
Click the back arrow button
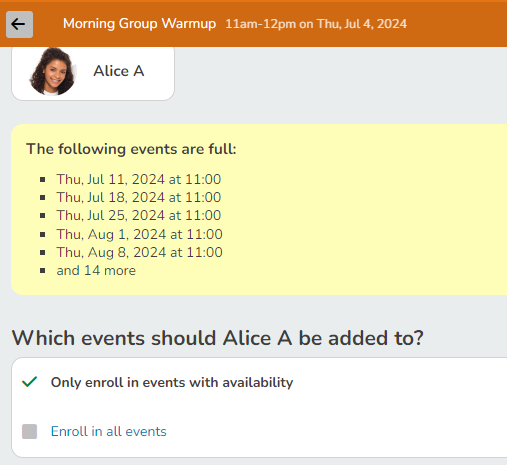point(19,24)
